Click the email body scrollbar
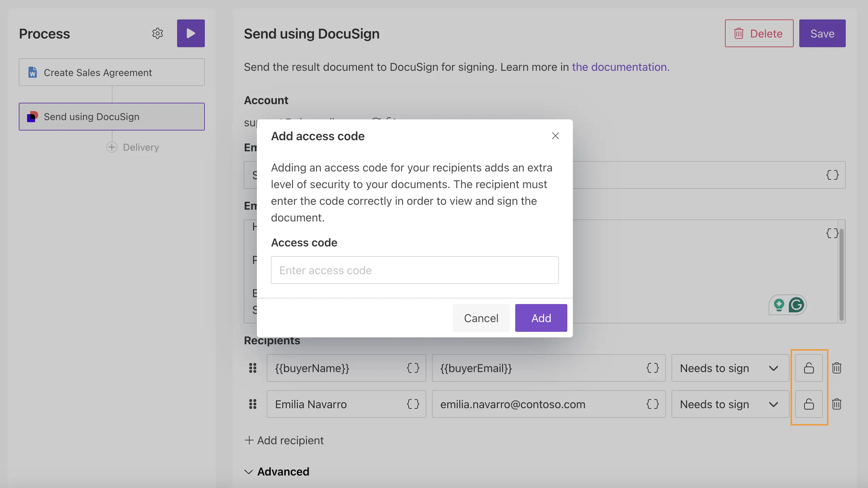Viewport: 868px width, 488px height. [841, 274]
